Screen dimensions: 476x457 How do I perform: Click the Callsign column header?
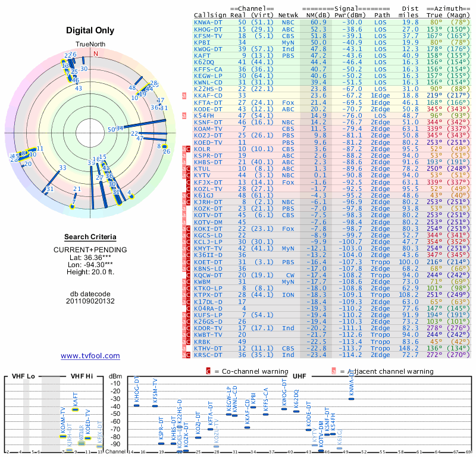[210, 15]
